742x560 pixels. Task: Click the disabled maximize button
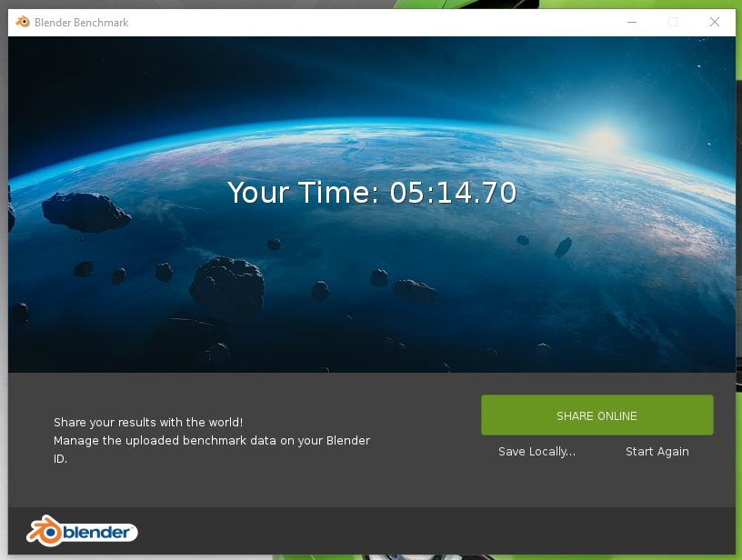coord(673,22)
